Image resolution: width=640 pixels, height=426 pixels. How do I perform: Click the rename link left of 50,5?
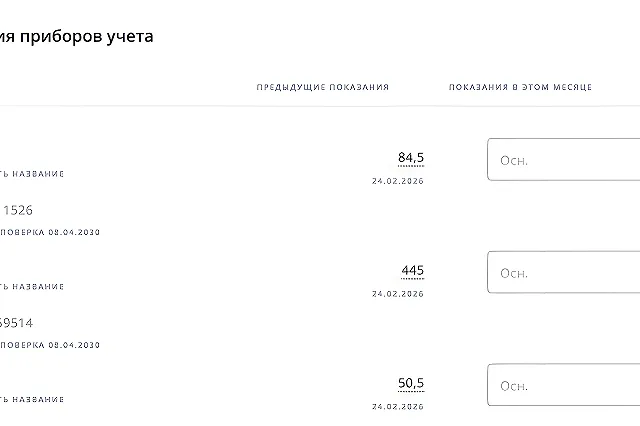(32, 399)
